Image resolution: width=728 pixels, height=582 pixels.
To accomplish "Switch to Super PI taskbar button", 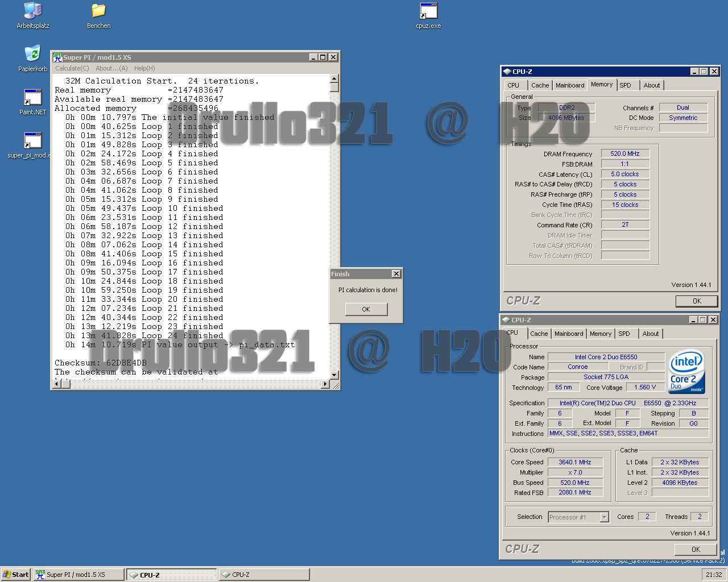I will tap(78, 575).
